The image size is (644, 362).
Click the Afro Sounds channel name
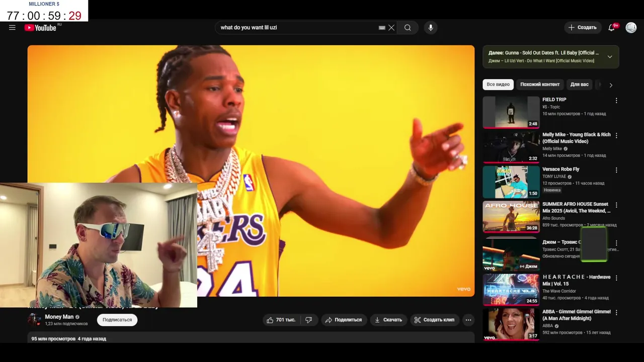pyautogui.click(x=553, y=218)
